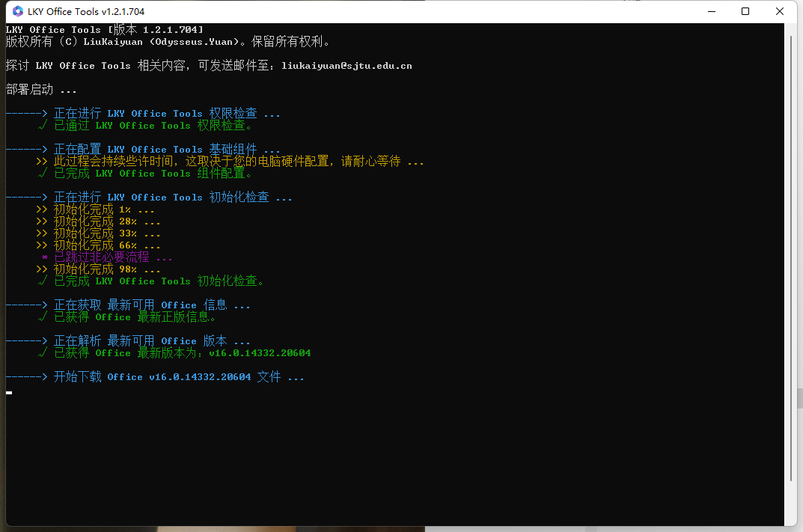
Task: Click the initialization 1% progress line
Action: coord(95,210)
